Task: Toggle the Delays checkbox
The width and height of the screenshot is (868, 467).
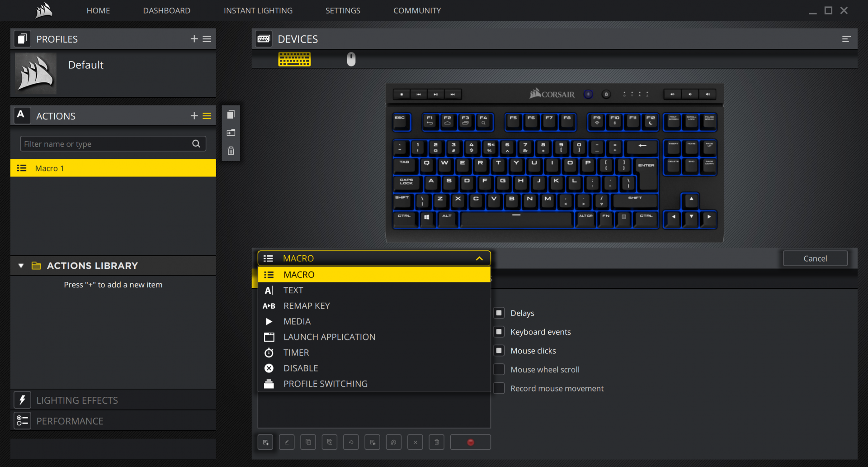Action: [499, 313]
